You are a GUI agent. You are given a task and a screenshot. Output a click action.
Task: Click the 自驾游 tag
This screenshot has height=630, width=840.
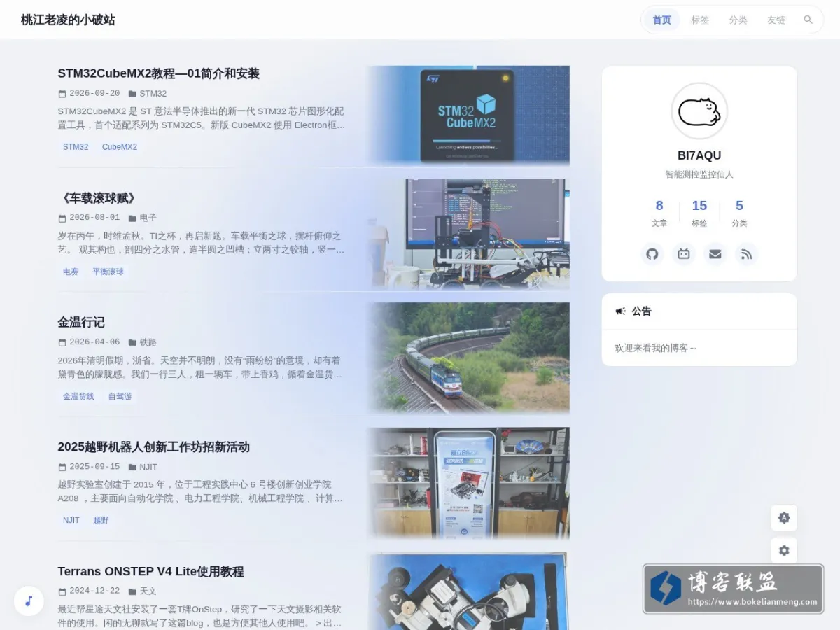click(120, 396)
